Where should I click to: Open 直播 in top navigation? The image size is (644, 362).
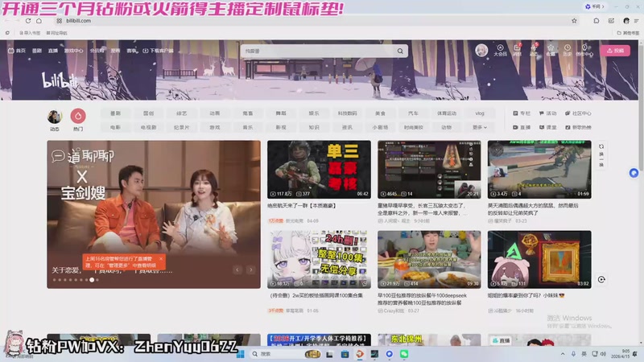click(x=53, y=51)
